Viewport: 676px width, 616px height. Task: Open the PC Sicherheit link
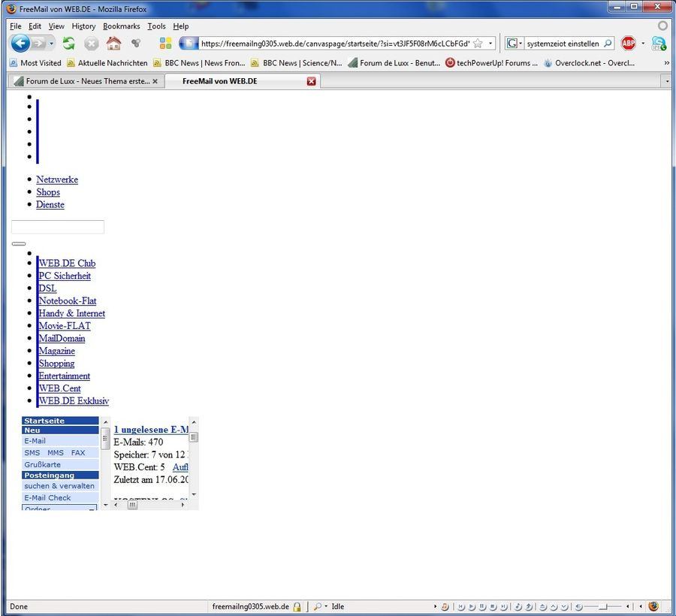[x=65, y=276]
